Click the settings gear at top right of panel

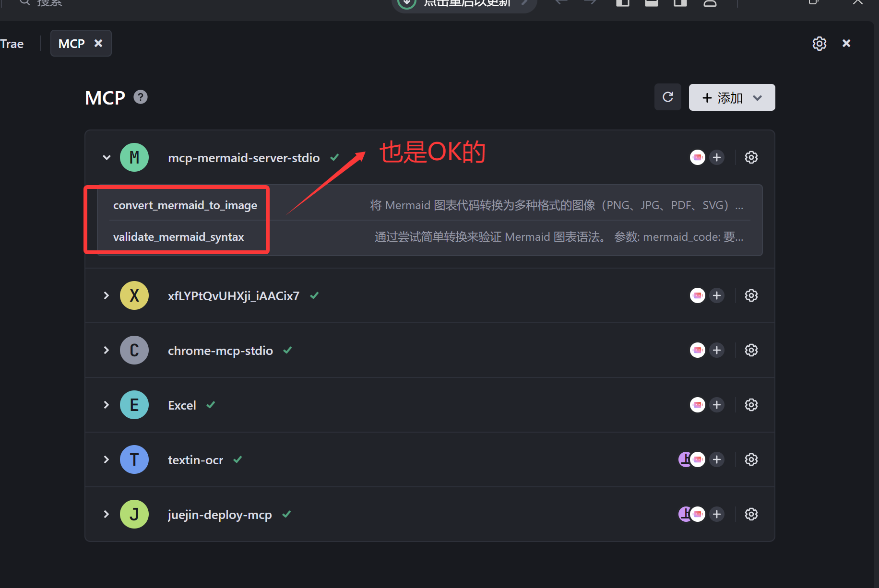coord(819,43)
